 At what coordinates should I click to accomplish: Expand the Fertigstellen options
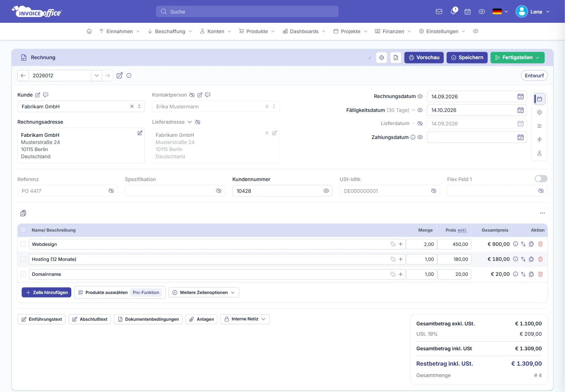(x=538, y=58)
